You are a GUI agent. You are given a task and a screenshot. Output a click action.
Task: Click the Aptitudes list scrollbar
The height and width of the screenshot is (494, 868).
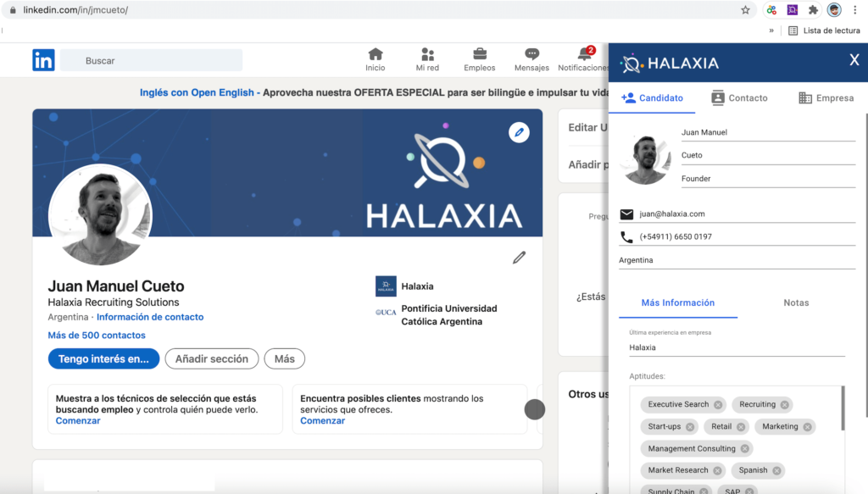[843, 408]
